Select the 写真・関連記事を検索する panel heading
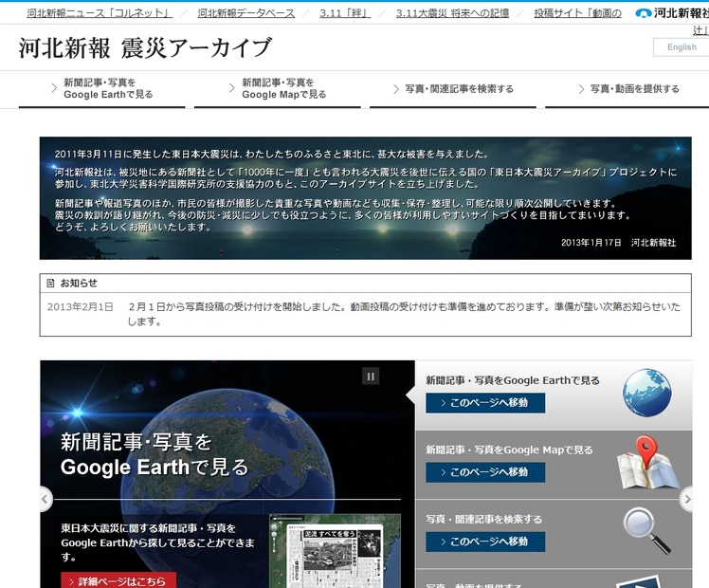Image resolution: width=709 pixels, height=588 pixels. pyautogui.click(x=483, y=519)
